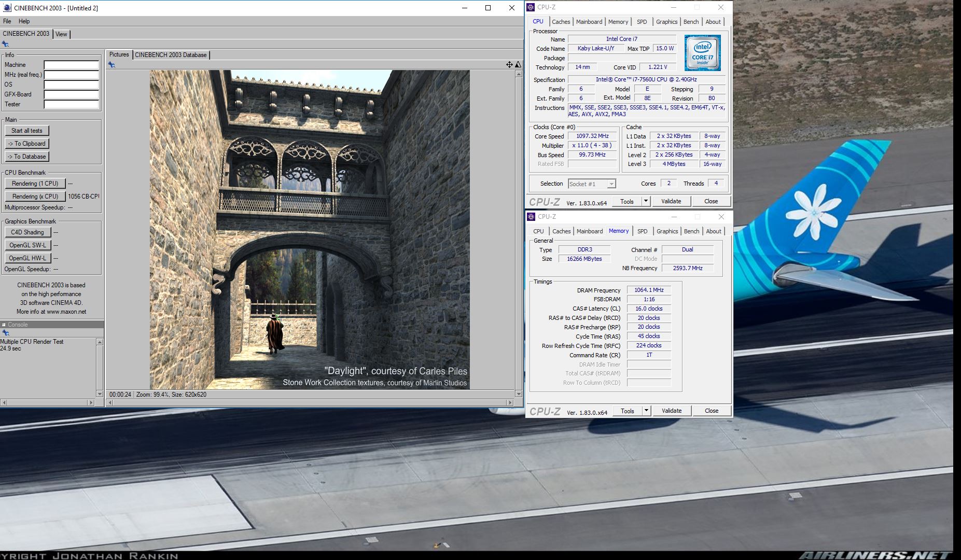Open the Memory tab in upper CPU-Z window
Image resolution: width=961 pixels, height=560 pixels.
(618, 22)
